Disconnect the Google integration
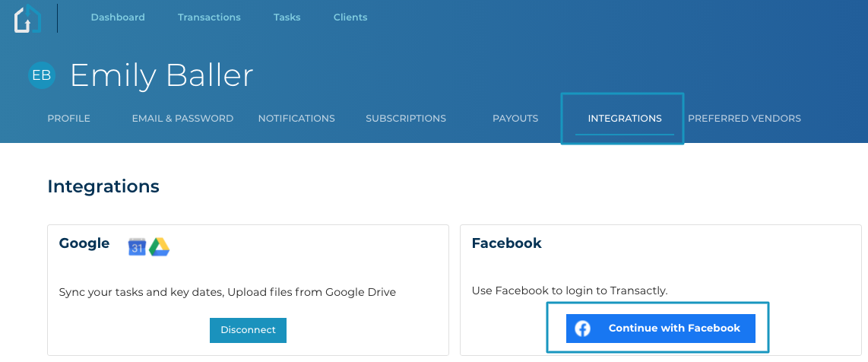The height and width of the screenshot is (362, 868). 248,330
